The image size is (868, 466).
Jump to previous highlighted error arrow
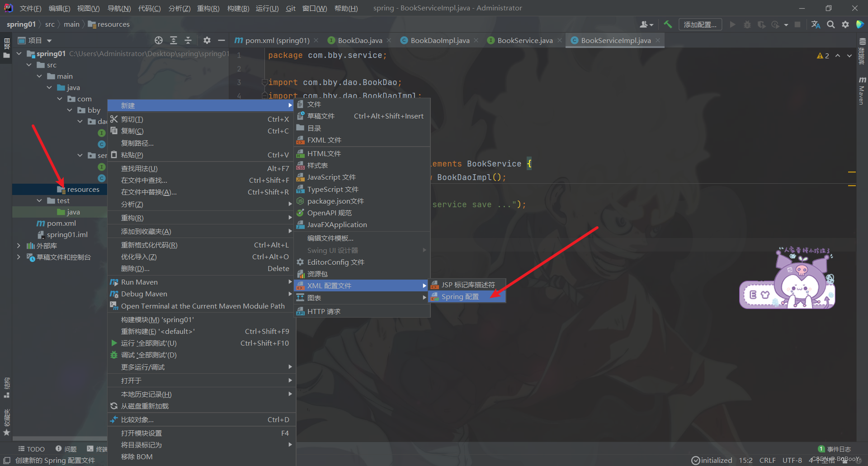[x=838, y=56]
